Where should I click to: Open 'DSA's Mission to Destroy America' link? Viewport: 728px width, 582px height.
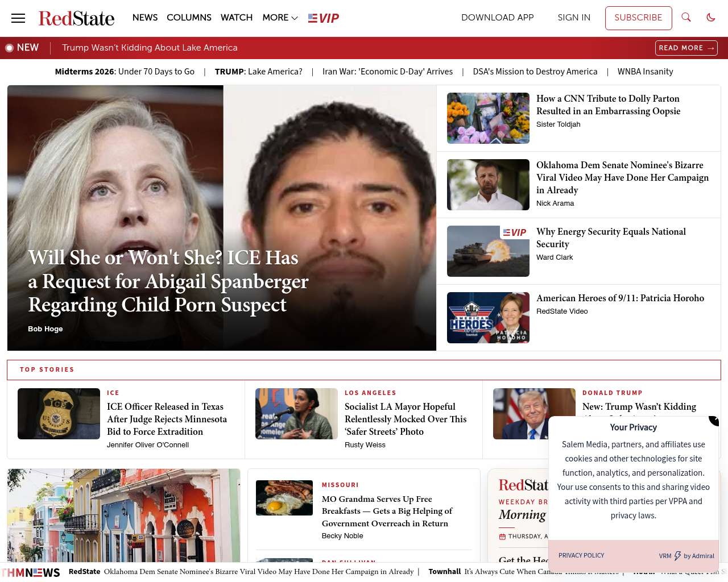click(535, 72)
